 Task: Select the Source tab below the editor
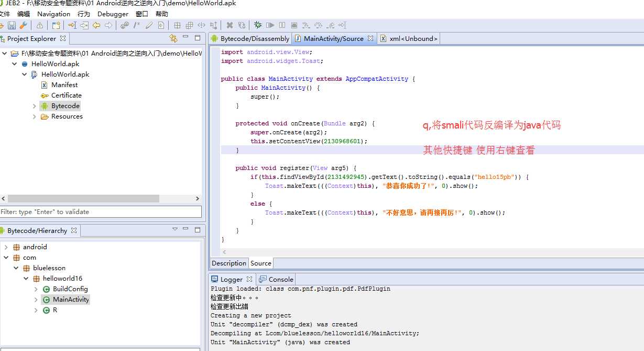pyautogui.click(x=261, y=263)
